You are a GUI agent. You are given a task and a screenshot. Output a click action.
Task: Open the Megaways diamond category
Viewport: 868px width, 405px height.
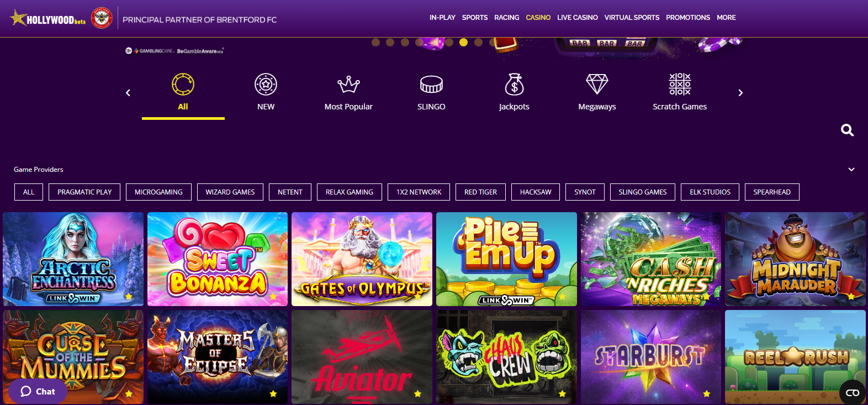click(597, 85)
